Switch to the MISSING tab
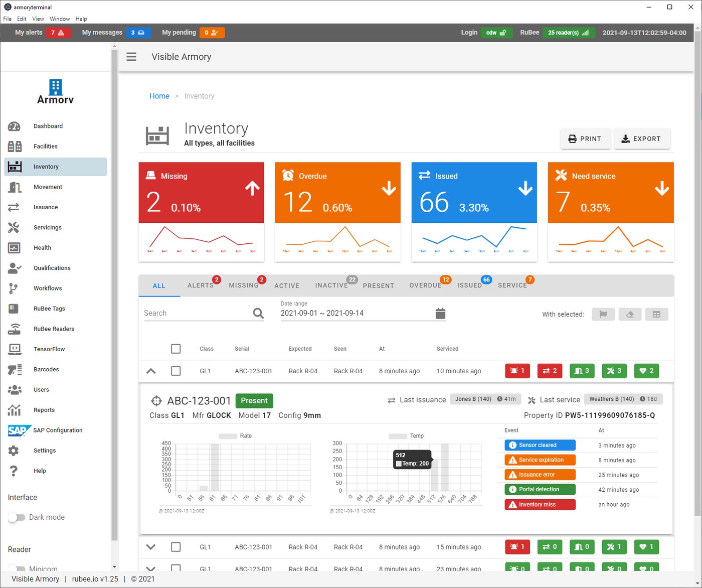Image resolution: width=702 pixels, height=588 pixels. click(x=244, y=285)
